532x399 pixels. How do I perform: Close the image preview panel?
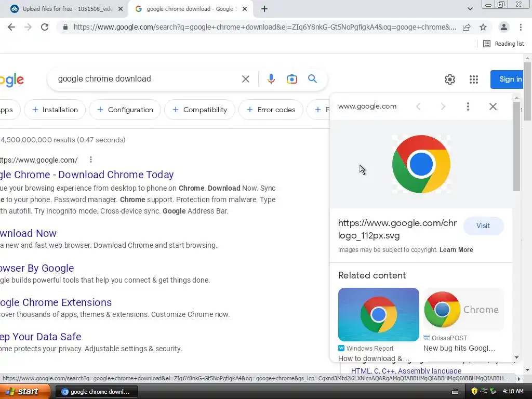pyautogui.click(x=493, y=107)
